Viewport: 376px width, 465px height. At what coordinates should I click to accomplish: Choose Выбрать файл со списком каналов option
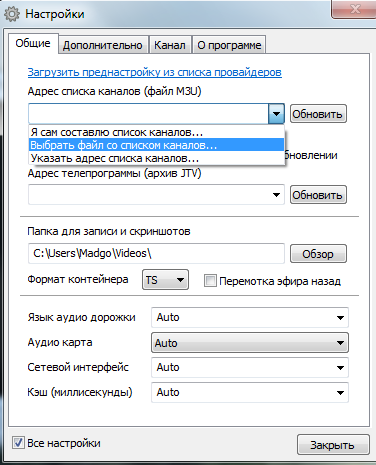(156, 145)
